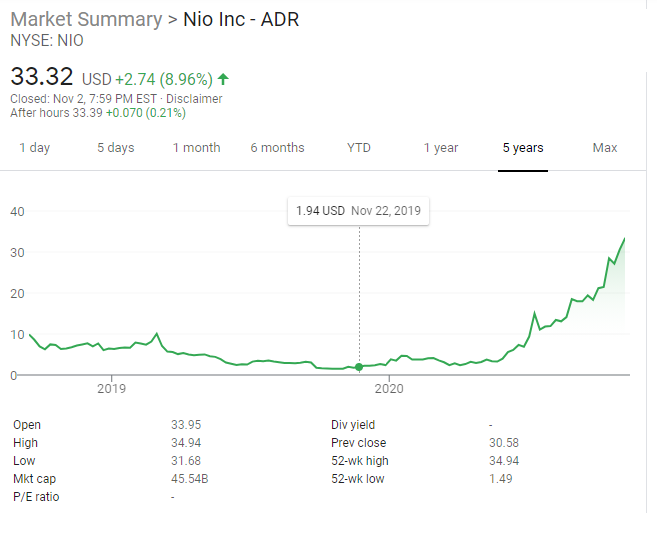The height and width of the screenshot is (550, 664).
Task: Click the Prev close value 30.58
Action: [x=503, y=443]
